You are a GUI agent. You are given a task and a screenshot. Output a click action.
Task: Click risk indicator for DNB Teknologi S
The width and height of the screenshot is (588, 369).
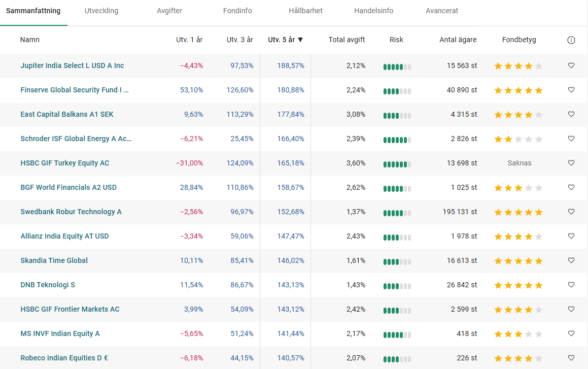397,286
